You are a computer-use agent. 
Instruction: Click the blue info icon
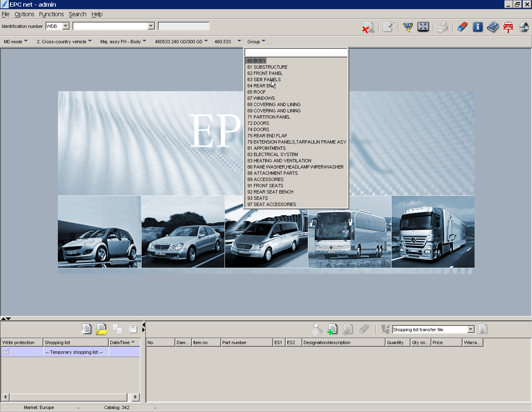pyautogui.click(x=477, y=27)
